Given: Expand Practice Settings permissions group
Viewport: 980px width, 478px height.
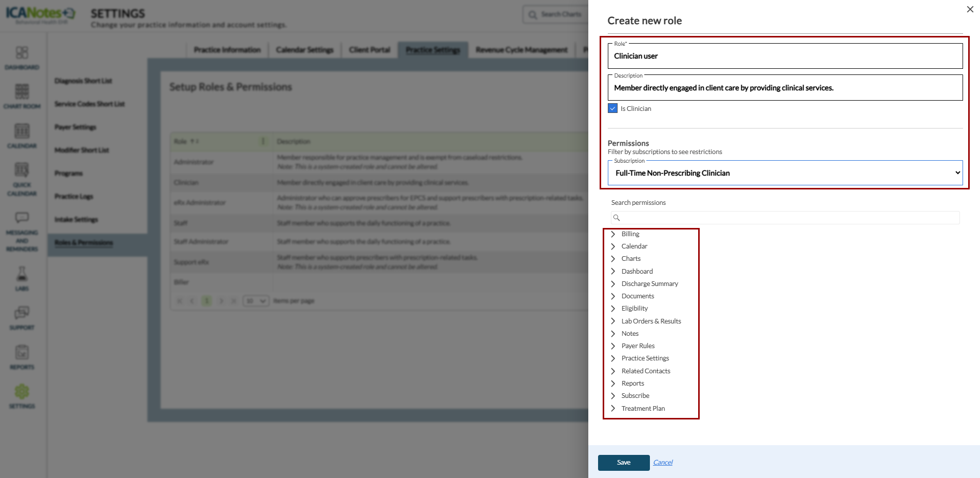Looking at the screenshot, I should (x=613, y=358).
